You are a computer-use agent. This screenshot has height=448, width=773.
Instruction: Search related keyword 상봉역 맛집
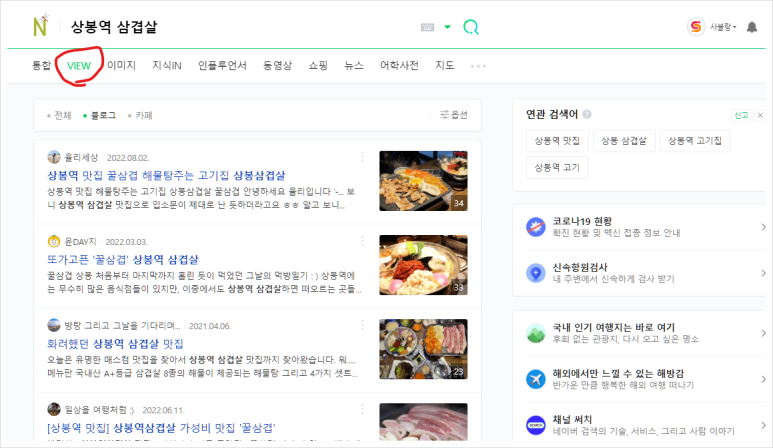(x=557, y=141)
